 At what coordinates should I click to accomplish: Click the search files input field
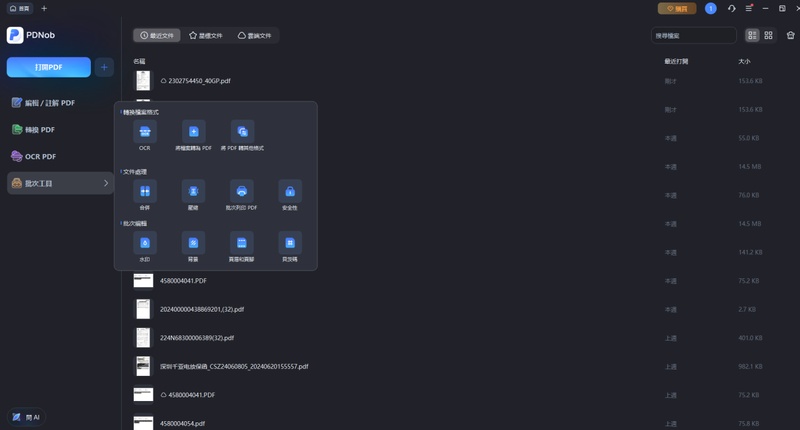[x=692, y=35]
